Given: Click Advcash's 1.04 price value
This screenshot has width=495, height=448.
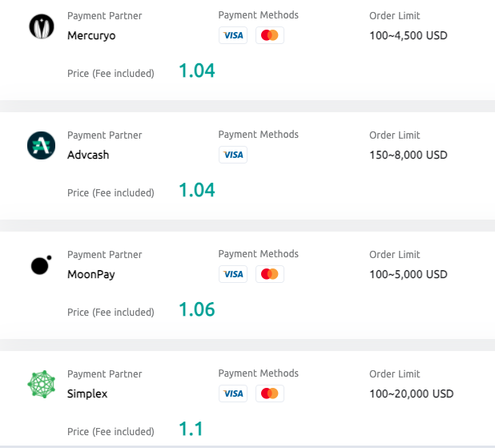Looking at the screenshot, I should tap(197, 190).
